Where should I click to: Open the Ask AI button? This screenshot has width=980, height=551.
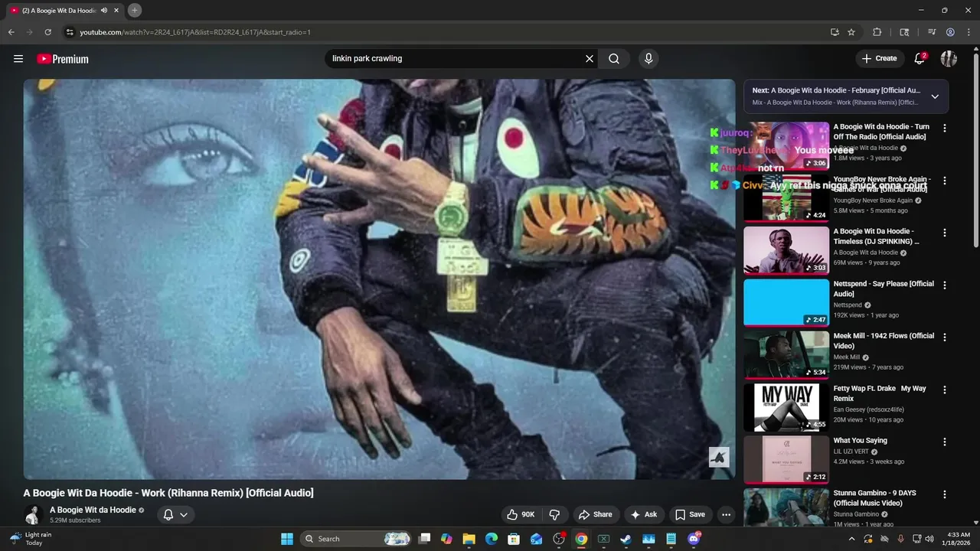pyautogui.click(x=644, y=514)
